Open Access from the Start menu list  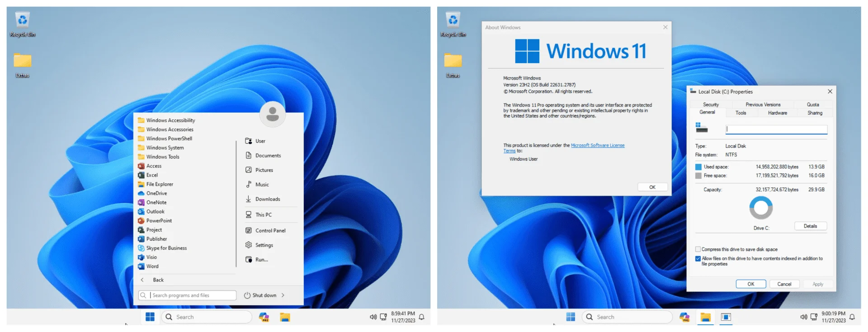coord(150,166)
